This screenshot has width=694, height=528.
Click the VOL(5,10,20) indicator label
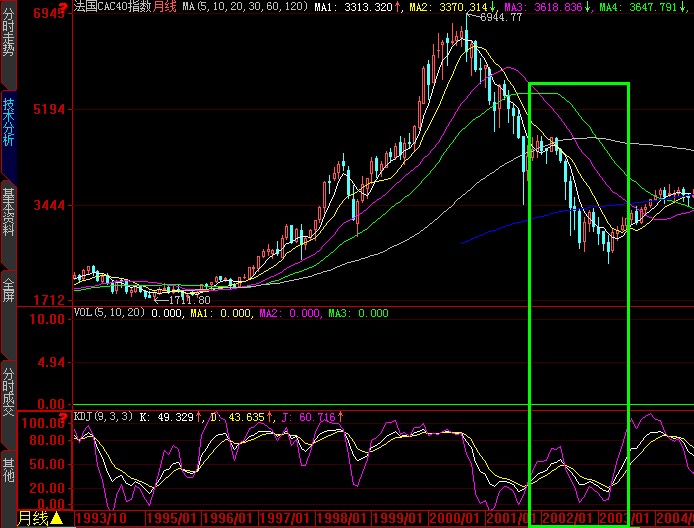[x=109, y=313]
